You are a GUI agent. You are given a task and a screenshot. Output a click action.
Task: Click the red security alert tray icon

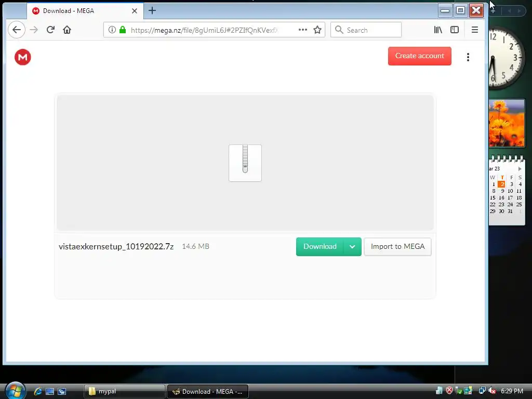pos(449,391)
